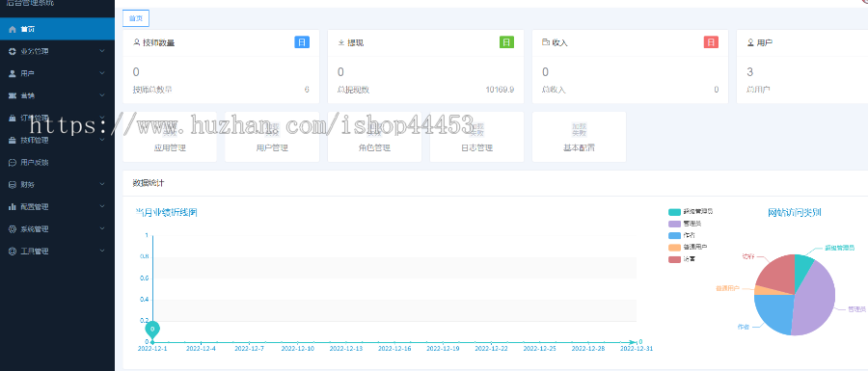Click the home icon beside 首页 in sidebar
Viewport: 868px width, 371px height.
[x=13, y=29]
